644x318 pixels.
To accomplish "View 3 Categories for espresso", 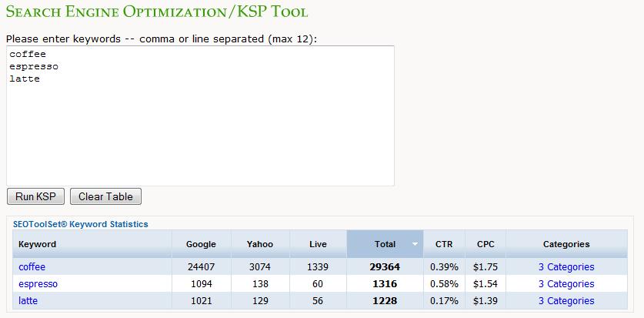I will [566, 284].
